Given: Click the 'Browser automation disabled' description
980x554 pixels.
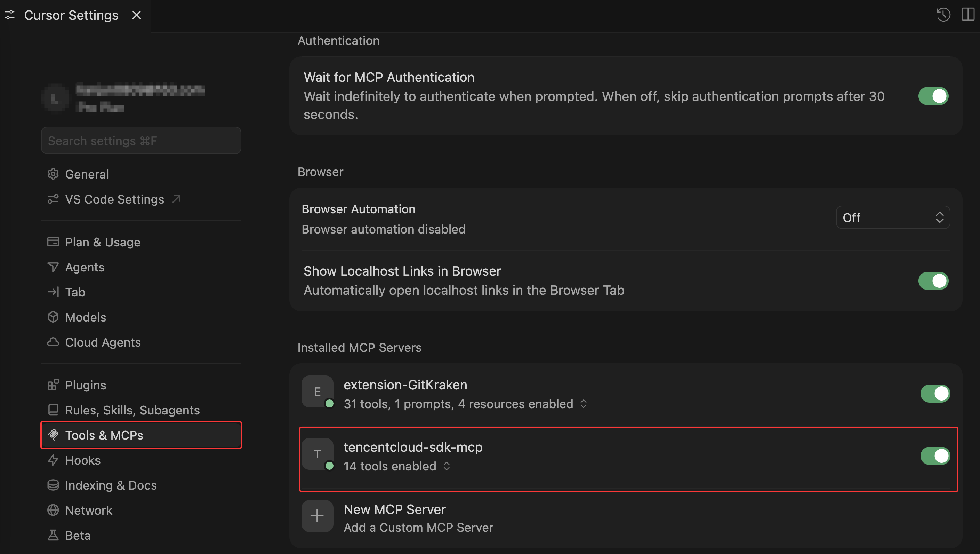Looking at the screenshot, I should pyautogui.click(x=383, y=229).
